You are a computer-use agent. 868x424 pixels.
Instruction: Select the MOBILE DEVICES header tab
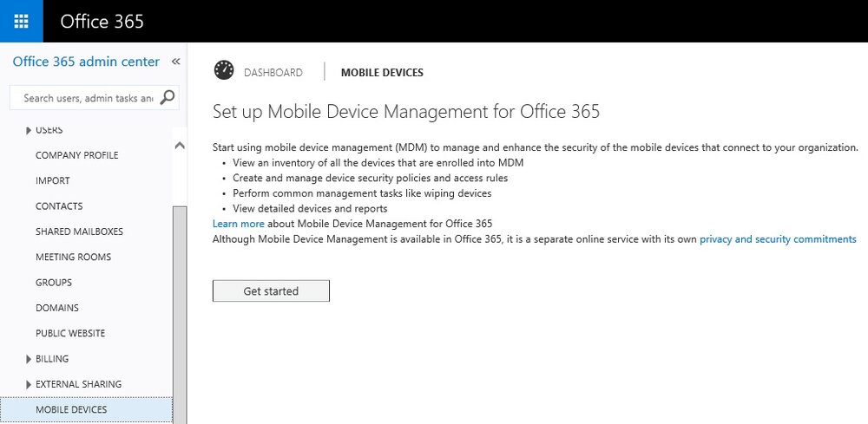pos(382,73)
